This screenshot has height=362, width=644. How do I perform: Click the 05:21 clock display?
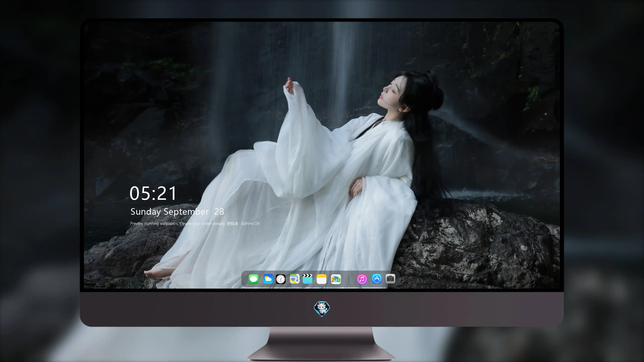pos(153,193)
